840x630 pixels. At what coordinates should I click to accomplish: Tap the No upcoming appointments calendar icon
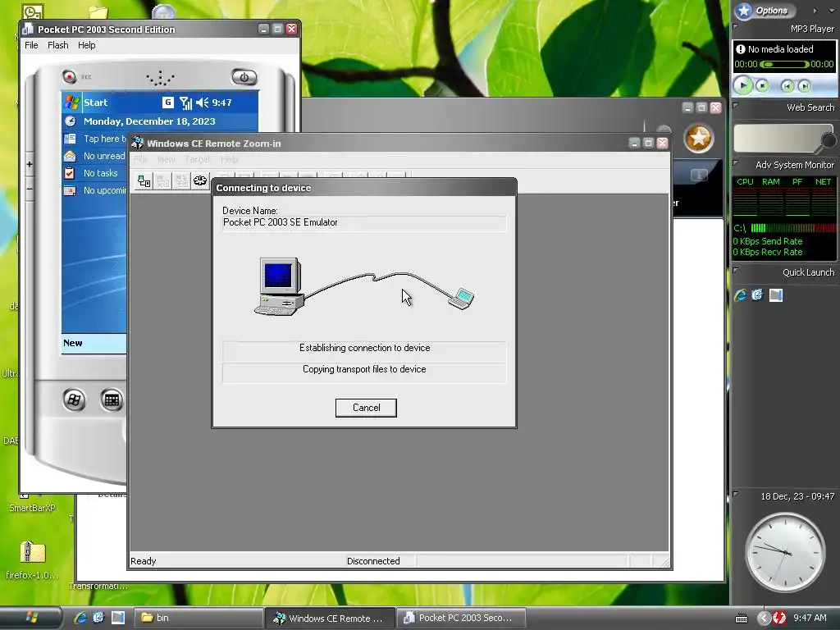pyautogui.click(x=71, y=190)
